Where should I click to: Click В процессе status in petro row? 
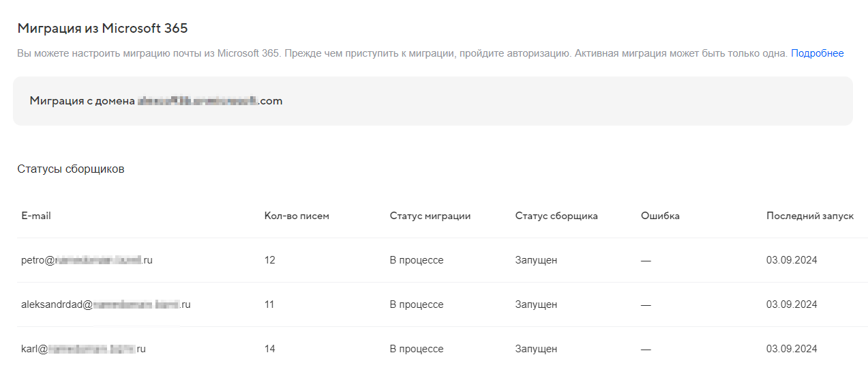417,260
